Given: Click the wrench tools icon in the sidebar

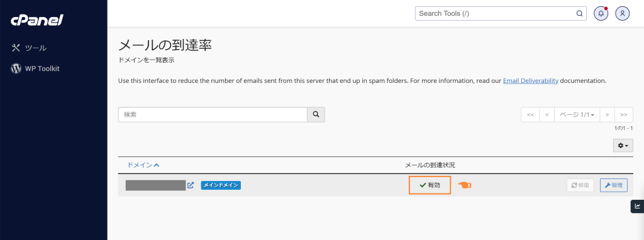Looking at the screenshot, I should (16, 48).
